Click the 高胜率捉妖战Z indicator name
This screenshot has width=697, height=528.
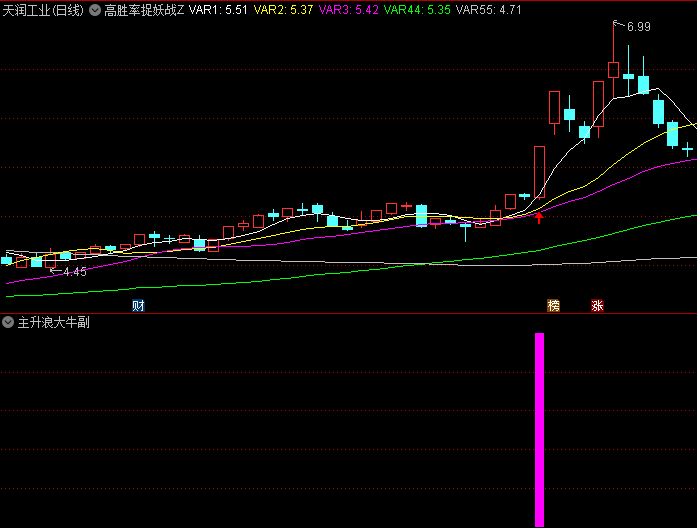pyautogui.click(x=144, y=10)
